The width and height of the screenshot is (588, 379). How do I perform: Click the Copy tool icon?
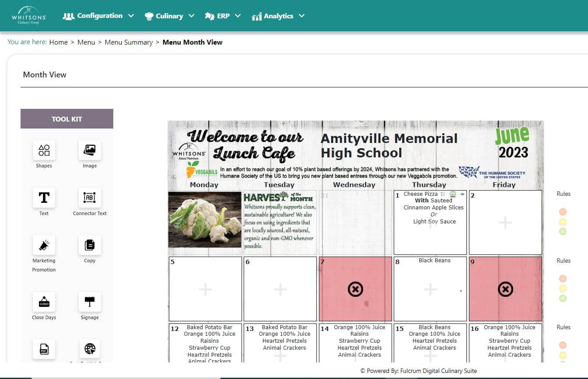(x=90, y=245)
